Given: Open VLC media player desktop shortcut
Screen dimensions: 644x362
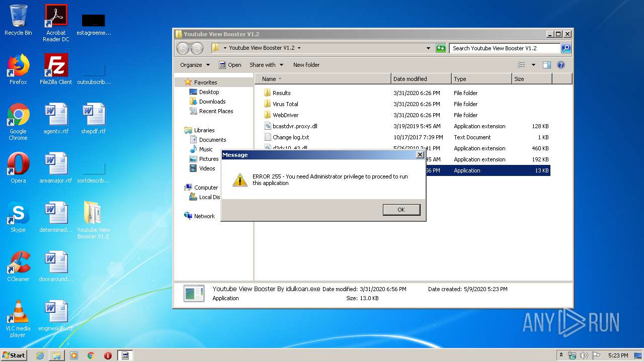Looking at the screenshot, I should (18, 319).
